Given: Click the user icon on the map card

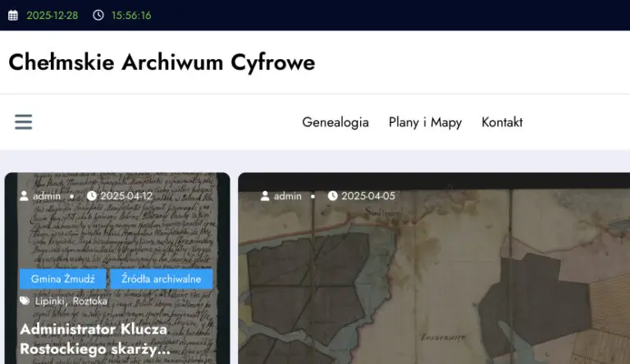Looking at the screenshot, I should point(266,196).
